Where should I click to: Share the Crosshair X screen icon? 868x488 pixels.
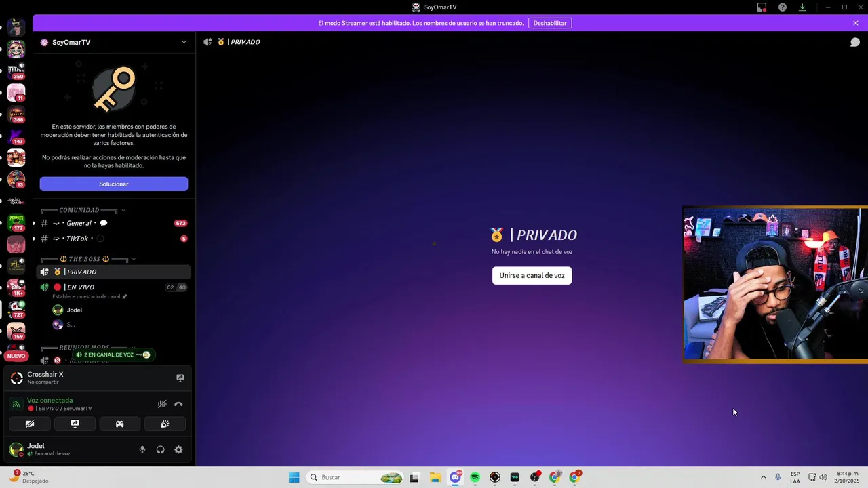click(180, 378)
